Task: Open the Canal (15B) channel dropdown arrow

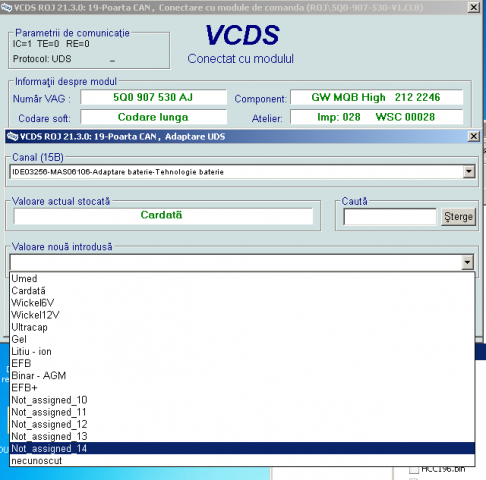Action: [x=469, y=172]
